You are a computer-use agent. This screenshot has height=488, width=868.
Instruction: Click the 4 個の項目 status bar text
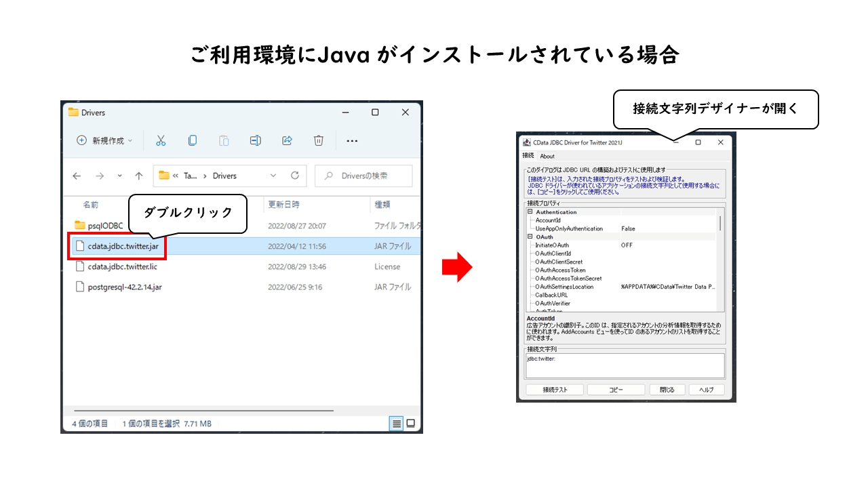(90, 424)
